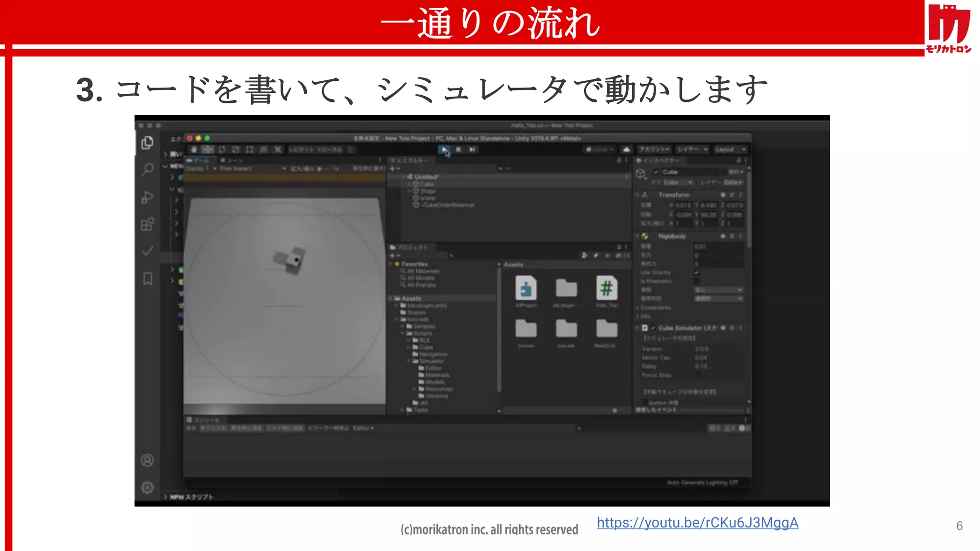Open the blue package asset thumbnail
Screen dimensions: 980x551
coord(526,288)
